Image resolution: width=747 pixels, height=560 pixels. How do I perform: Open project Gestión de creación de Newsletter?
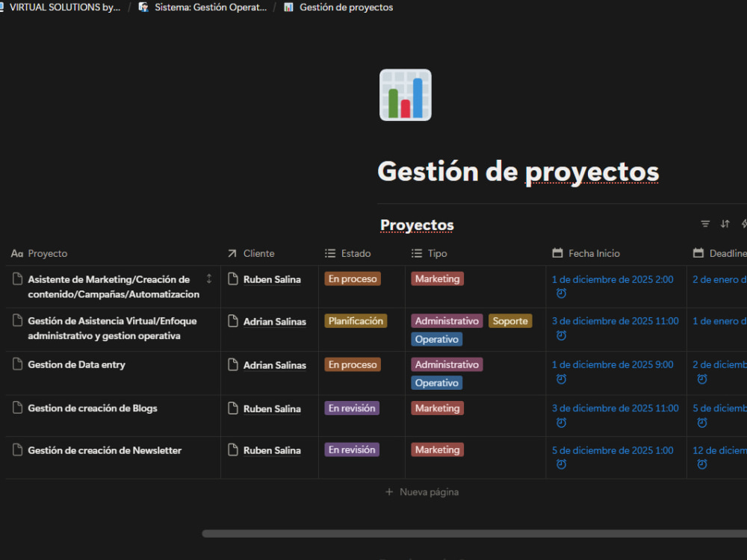click(x=105, y=450)
